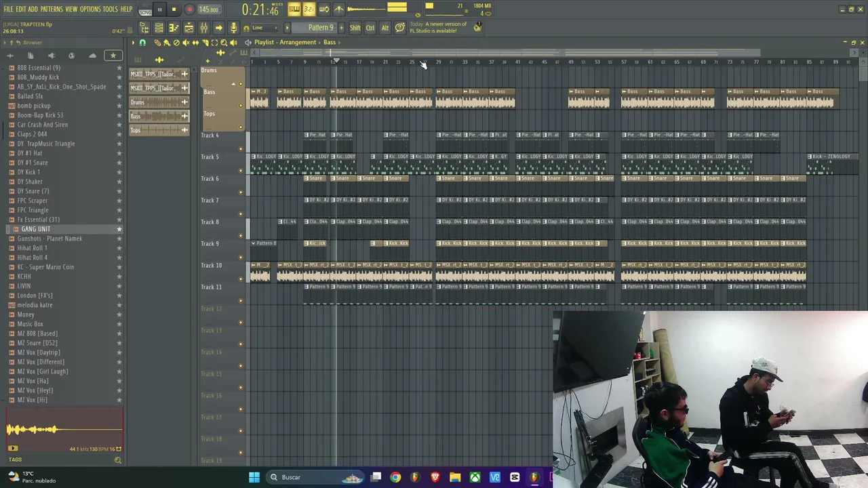868x488 pixels.
Task: Select the playlist Zoom tool
Action: point(224,43)
